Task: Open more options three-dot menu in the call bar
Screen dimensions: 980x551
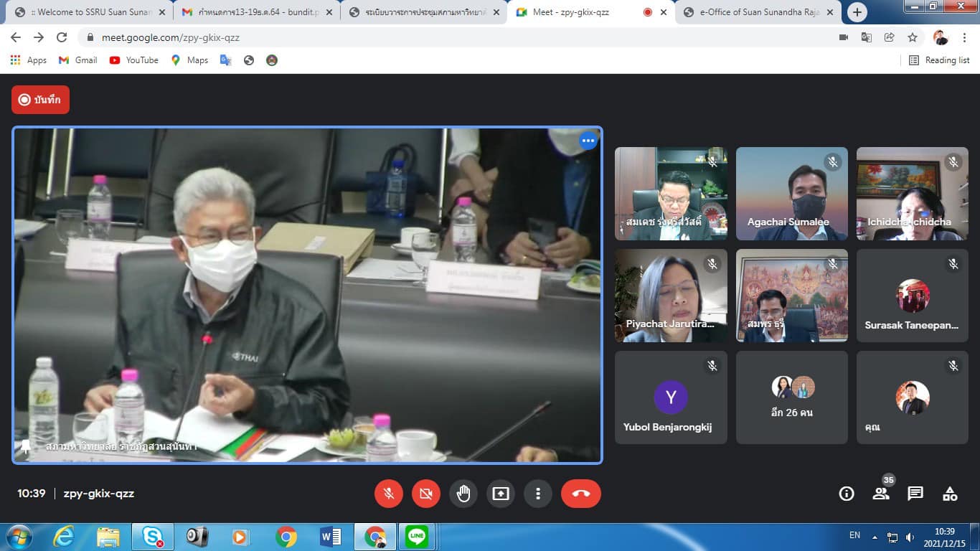Action: tap(537, 494)
